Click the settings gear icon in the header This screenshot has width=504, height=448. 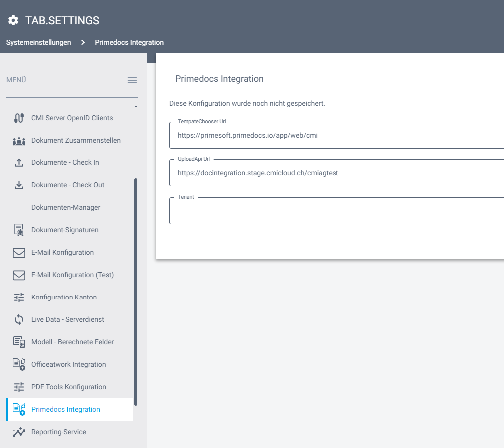[x=13, y=20]
